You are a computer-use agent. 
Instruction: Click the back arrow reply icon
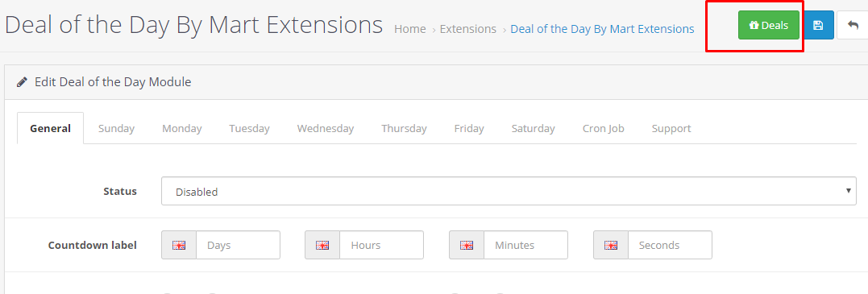click(853, 25)
